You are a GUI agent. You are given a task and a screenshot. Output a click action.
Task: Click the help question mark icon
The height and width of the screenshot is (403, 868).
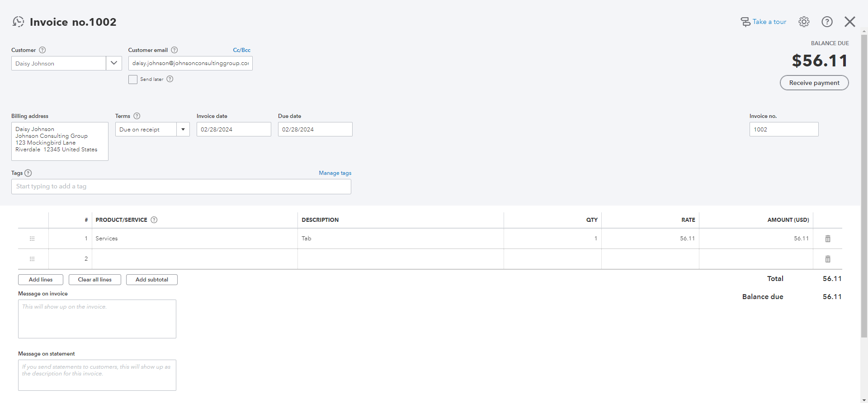[827, 22]
